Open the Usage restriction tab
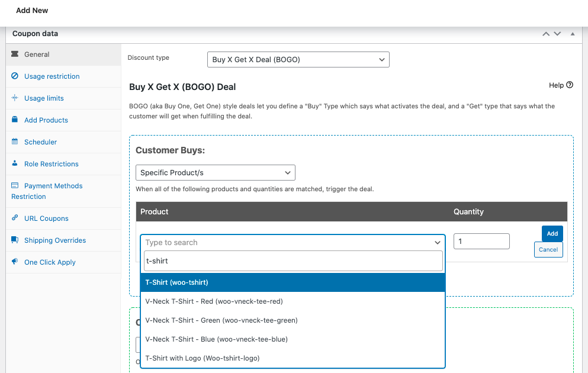588x373 pixels. pyautogui.click(x=63, y=76)
